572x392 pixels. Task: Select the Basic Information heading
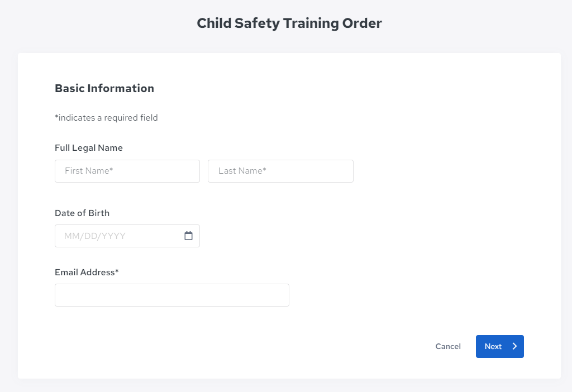pos(104,88)
